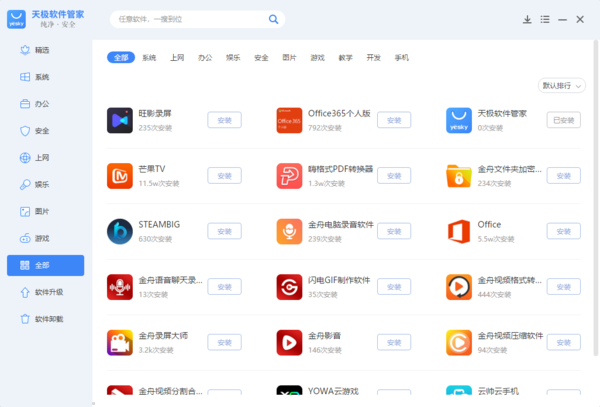This screenshot has height=407, width=600.
Task: Switch to the 游戏 top tab
Action: [x=317, y=58]
